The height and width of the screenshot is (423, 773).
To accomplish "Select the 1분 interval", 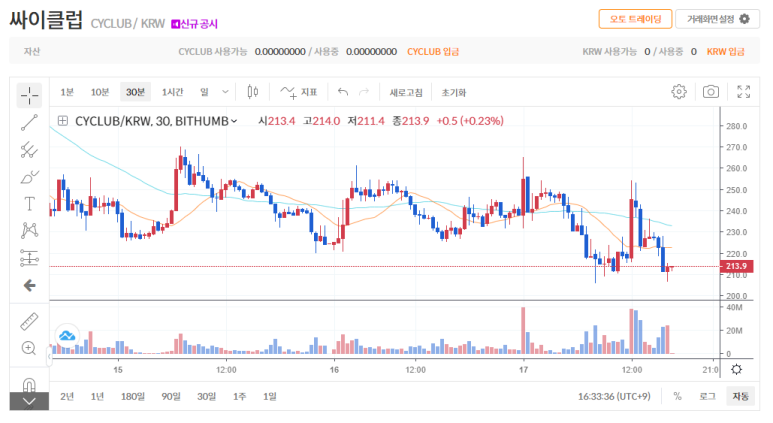I will pyautogui.click(x=67, y=92).
